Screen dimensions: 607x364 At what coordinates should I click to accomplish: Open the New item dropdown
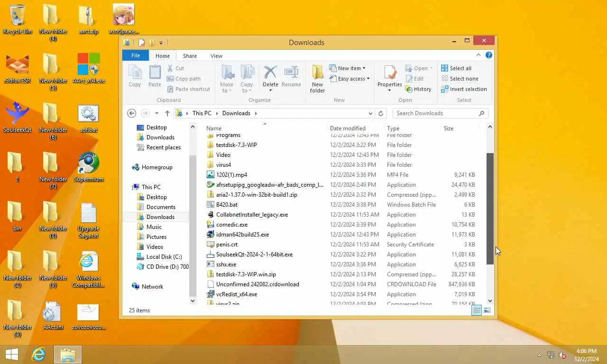click(x=347, y=68)
